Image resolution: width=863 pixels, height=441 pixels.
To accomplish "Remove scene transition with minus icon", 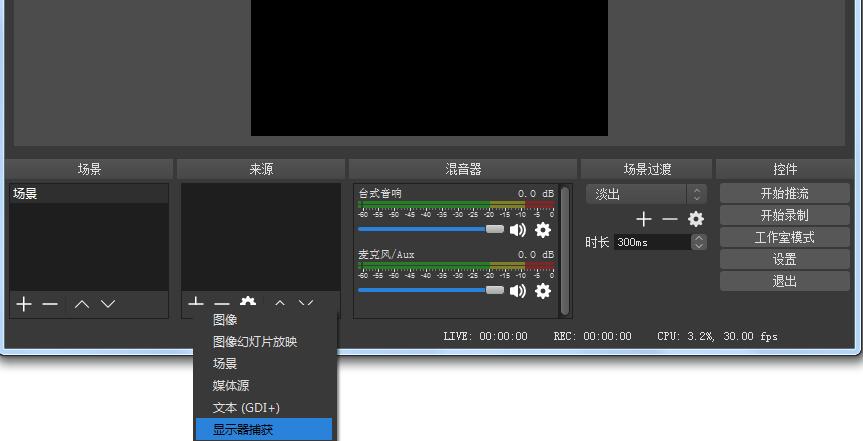I will point(670,219).
